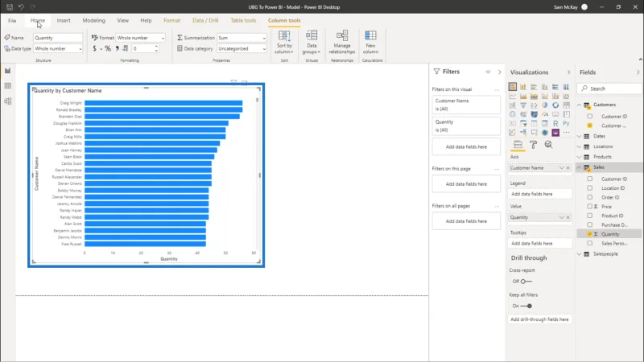Image resolution: width=644 pixels, height=362 pixels.
Task: Click the column Name input field
Action: tap(58, 38)
